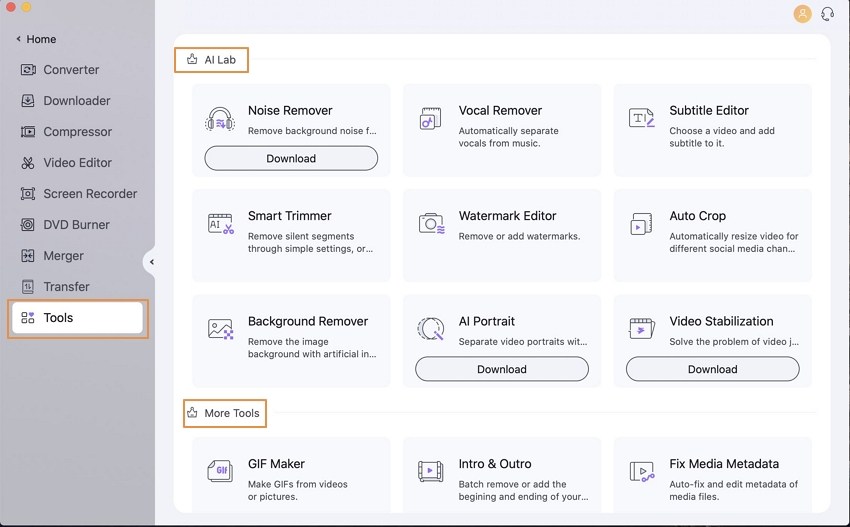Collapse the sidebar with the arrow handle
850x527 pixels.
pyautogui.click(x=151, y=262)
